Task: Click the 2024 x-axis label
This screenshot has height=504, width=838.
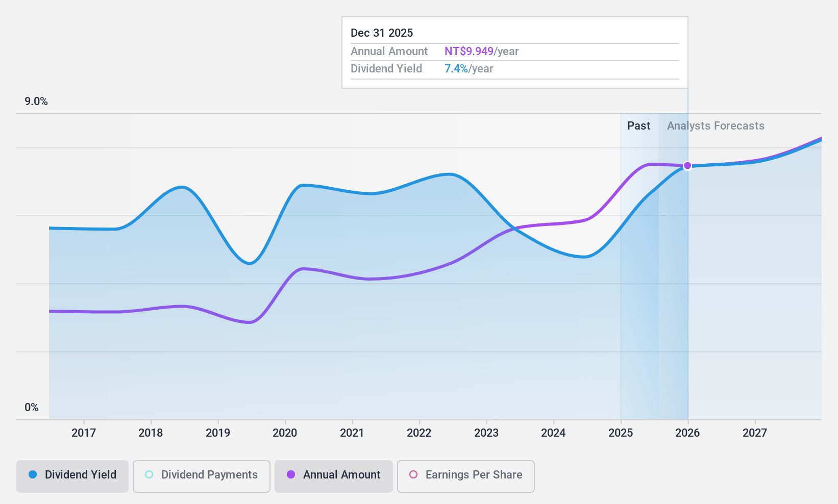Action: tap(553, 433)
